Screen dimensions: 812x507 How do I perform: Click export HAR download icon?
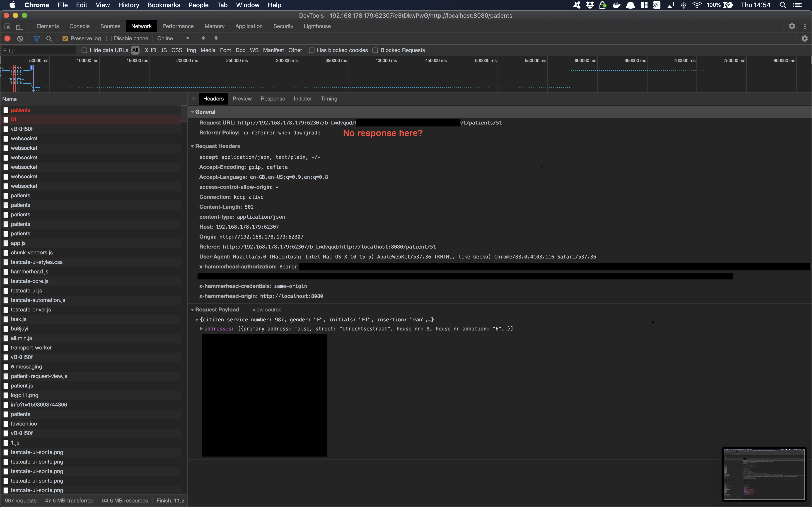[x=216, y=38]
